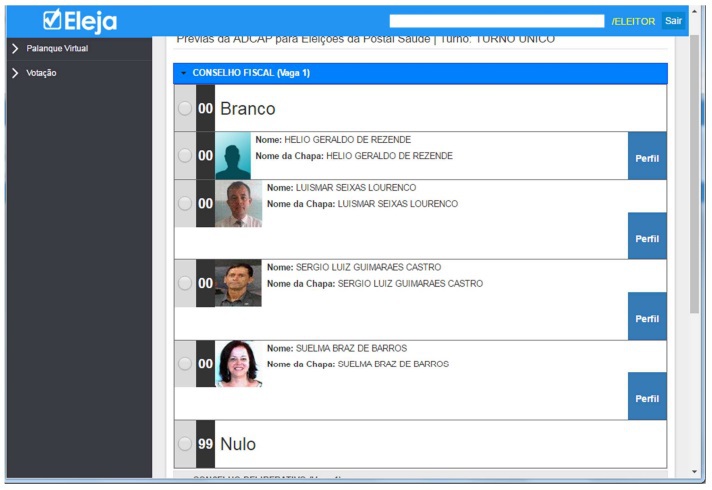
Task: Click Suelma Braz de Barros's photo
Action: tap(238, 363)
